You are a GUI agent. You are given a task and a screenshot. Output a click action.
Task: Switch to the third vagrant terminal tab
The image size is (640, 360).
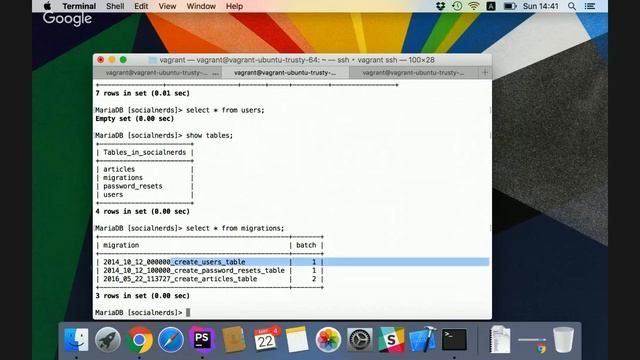(x=413, y=73)
